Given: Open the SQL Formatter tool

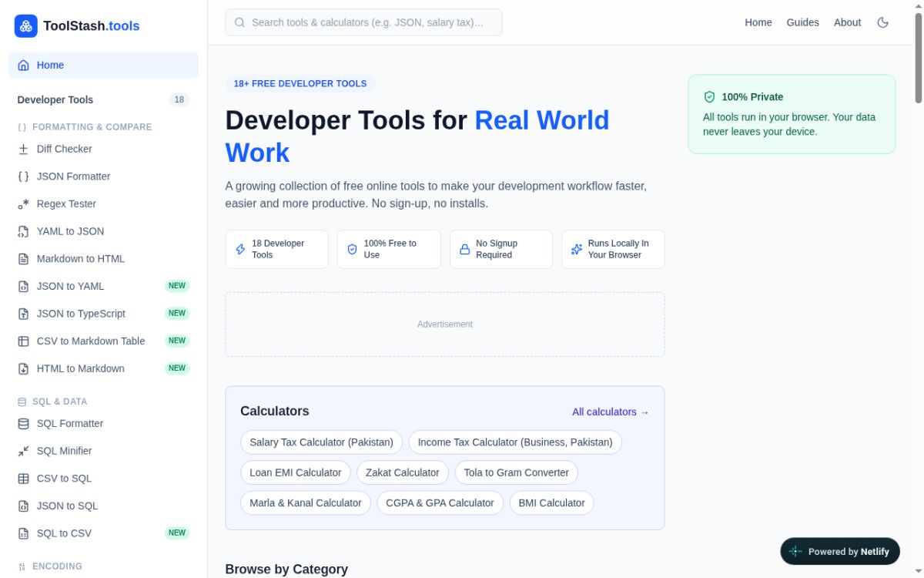Looking at the screenshot, I should tap(103, 424).
